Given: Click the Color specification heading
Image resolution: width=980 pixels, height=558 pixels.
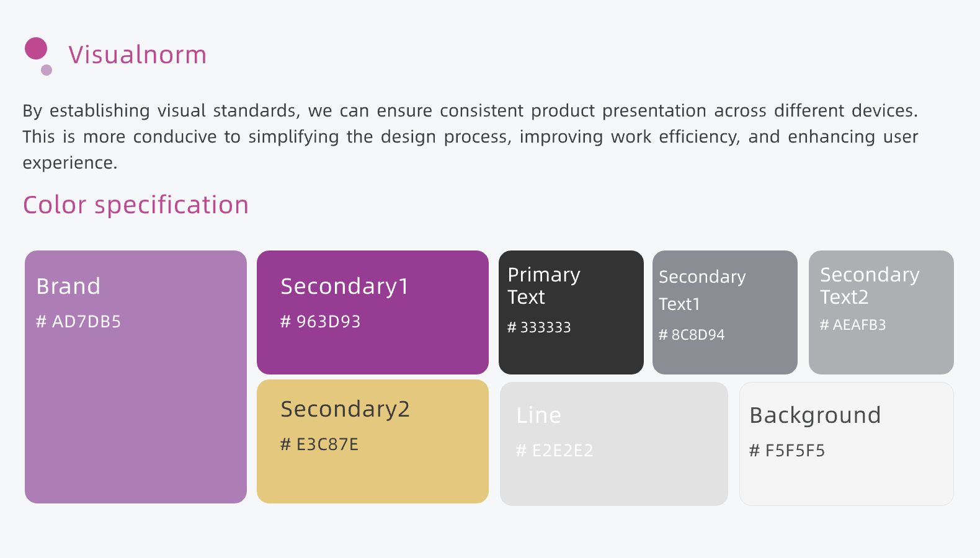Looking at the screenshot, I should pos(136,205).
